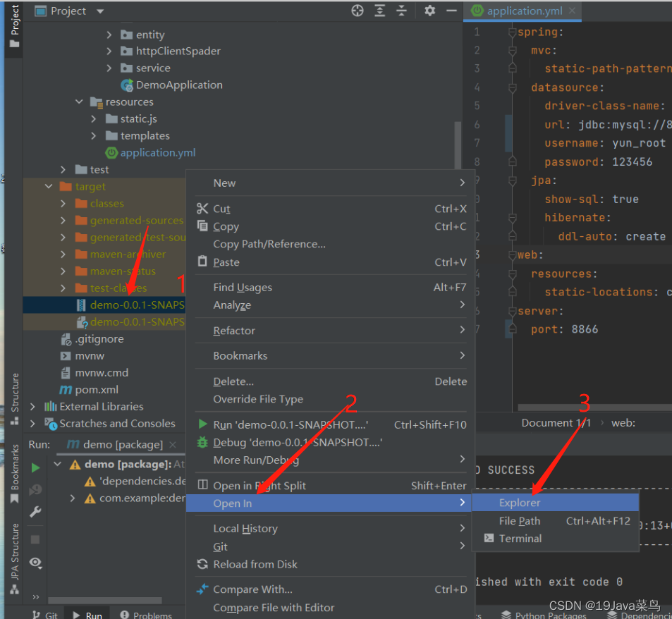The image size is (672, 619).
Task: Open the Project view dropdown
Action: 100,11
